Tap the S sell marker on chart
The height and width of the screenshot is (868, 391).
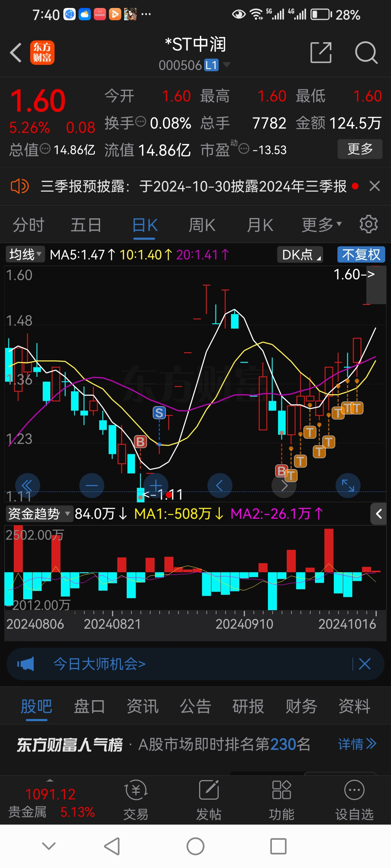pos(159,413)
